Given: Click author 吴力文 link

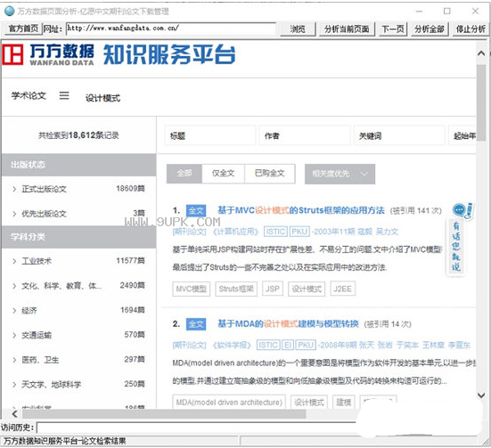Looking at the screenshot, I should pyautogui.click(x=387, y=232).
